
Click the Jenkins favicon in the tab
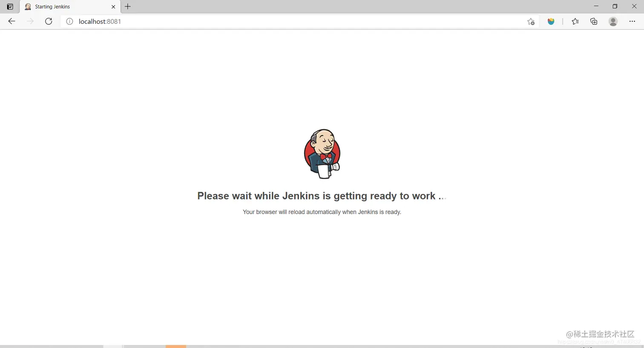click(28, 6)
